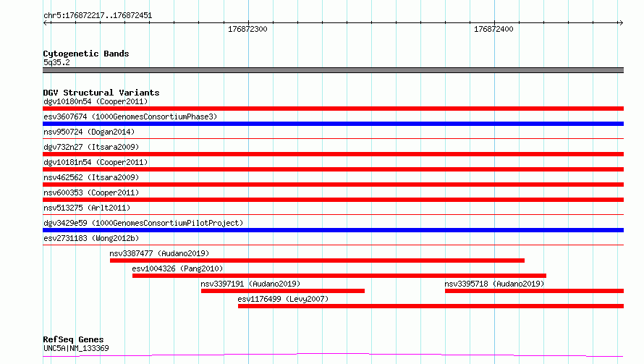
Task: Click the red bar under nsv3395718
Action: (x=534, y=291)
